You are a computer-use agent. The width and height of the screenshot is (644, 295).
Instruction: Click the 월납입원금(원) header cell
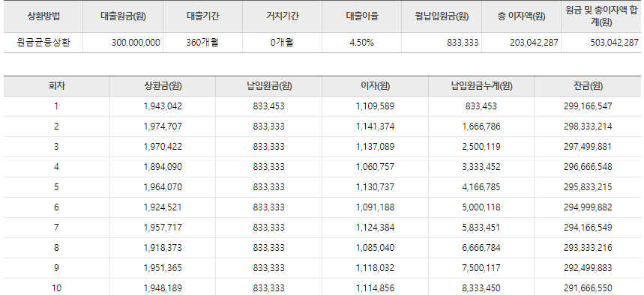pos(442,16)
